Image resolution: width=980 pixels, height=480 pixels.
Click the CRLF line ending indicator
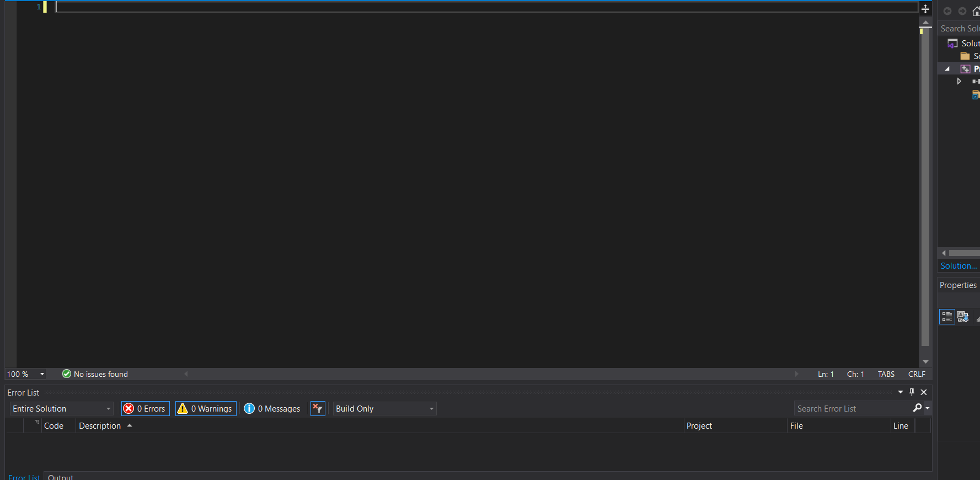pos(917,374)
